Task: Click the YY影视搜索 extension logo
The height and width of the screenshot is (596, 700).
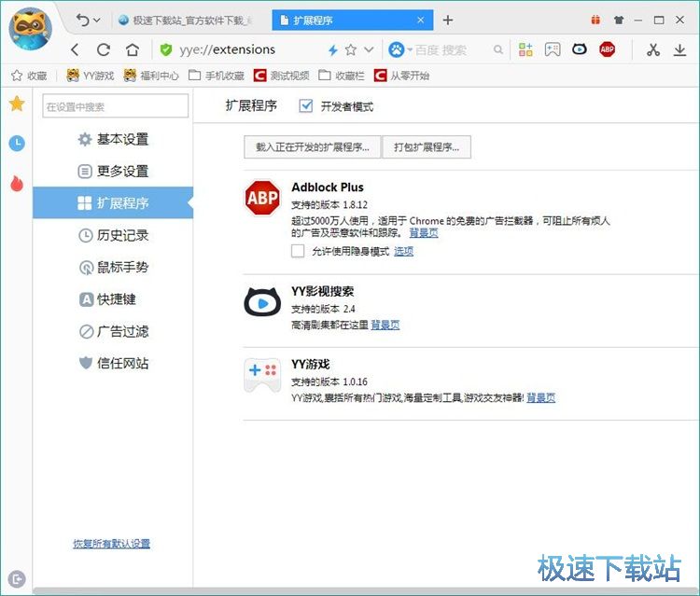Action: tap(262, 302)
